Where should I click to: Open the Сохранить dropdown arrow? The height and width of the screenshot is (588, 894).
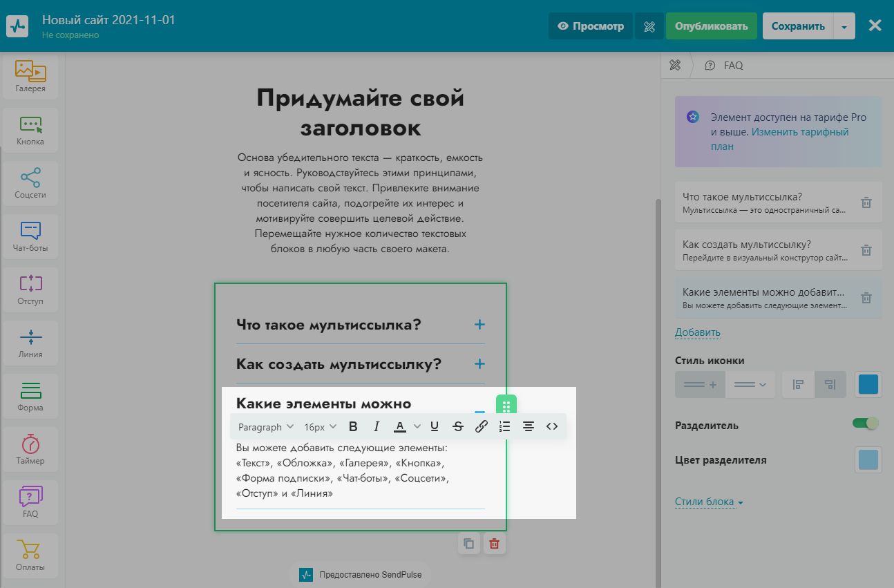pos(844,27)
